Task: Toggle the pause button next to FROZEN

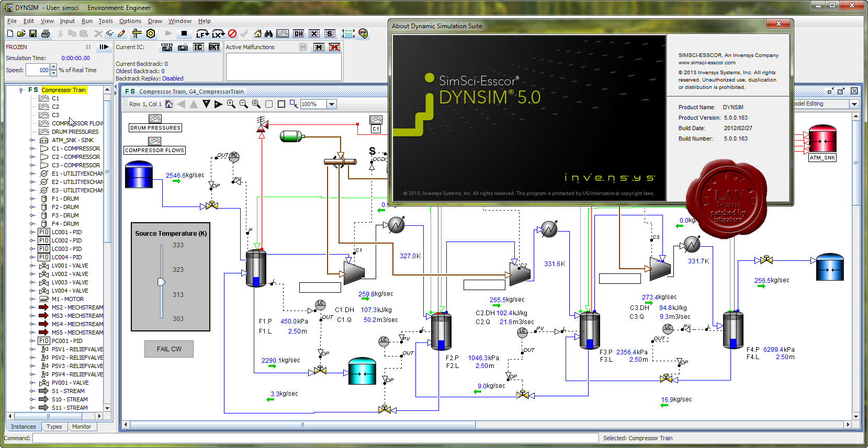Action: click(88, 47)
